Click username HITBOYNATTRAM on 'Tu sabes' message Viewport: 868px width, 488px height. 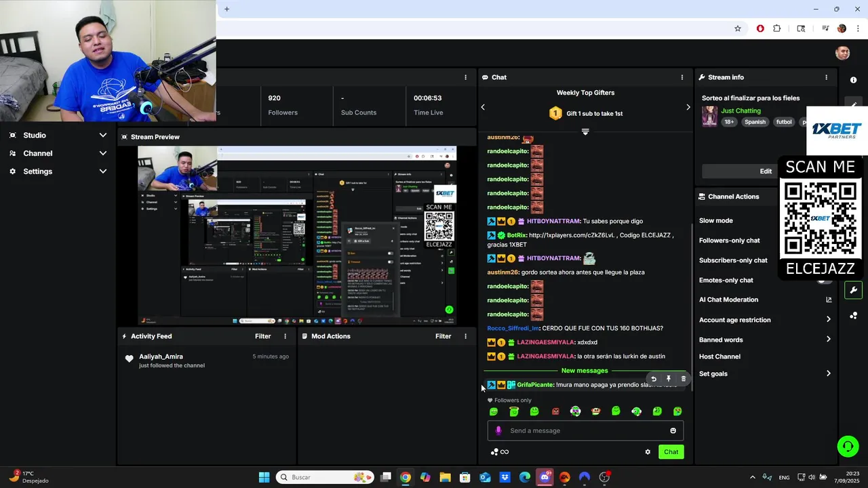tap(553, 221)
